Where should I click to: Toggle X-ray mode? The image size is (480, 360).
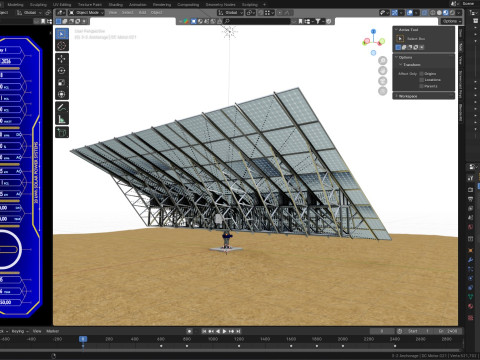tap(425, 13)
